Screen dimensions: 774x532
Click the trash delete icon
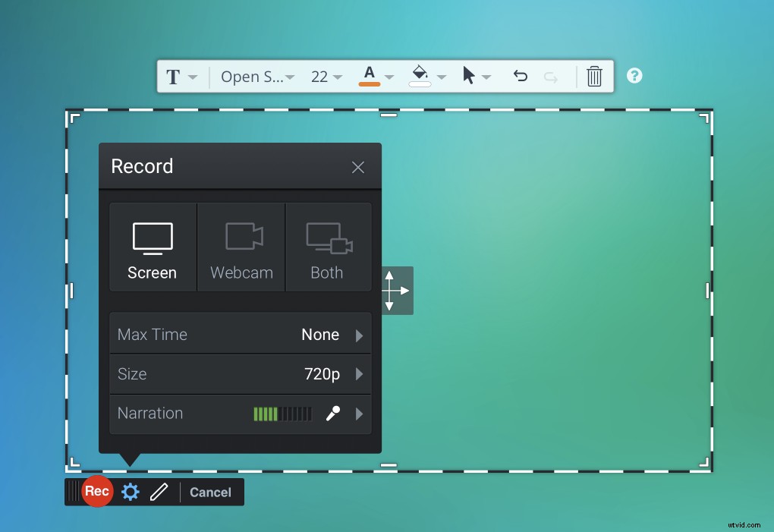point(595,76)
